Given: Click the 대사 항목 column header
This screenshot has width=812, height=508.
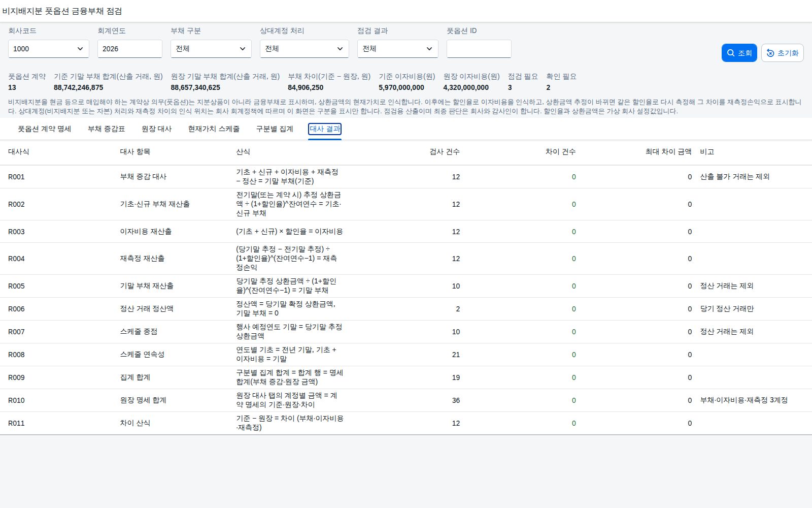Looking at the screenshot, I should (x=135, y=152).
